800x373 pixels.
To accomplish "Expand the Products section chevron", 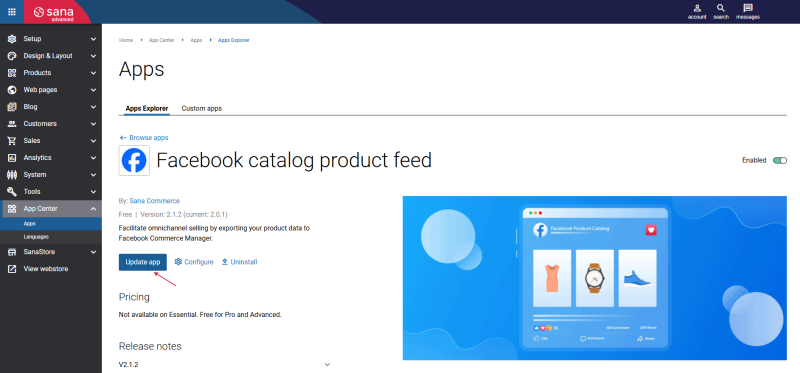I will click(93, 73).
